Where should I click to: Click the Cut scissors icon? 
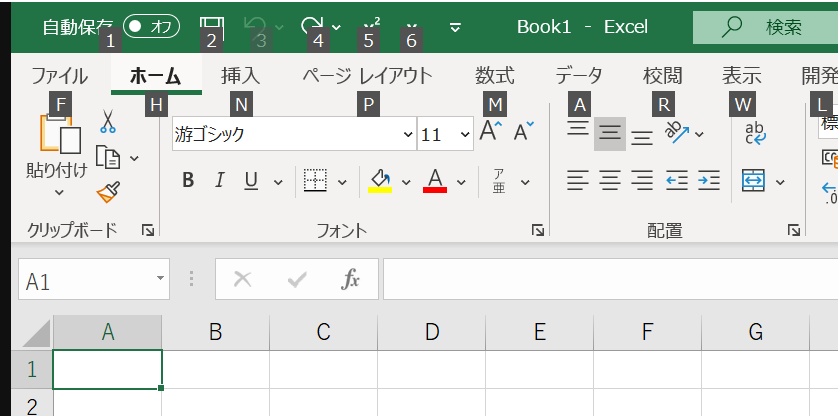click(x=107, y=122)
